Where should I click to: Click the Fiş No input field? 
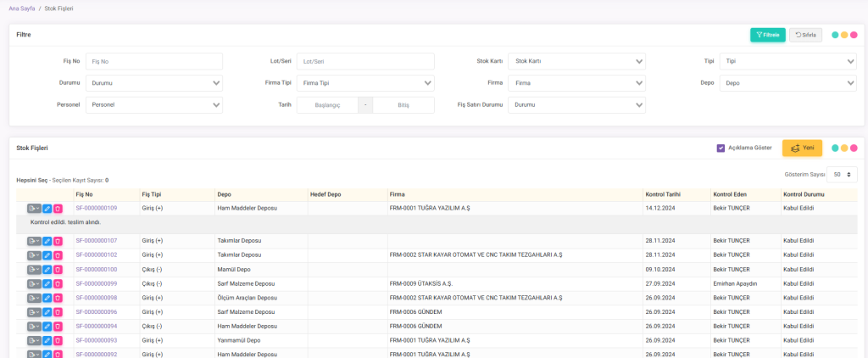[x=154, y=61]
